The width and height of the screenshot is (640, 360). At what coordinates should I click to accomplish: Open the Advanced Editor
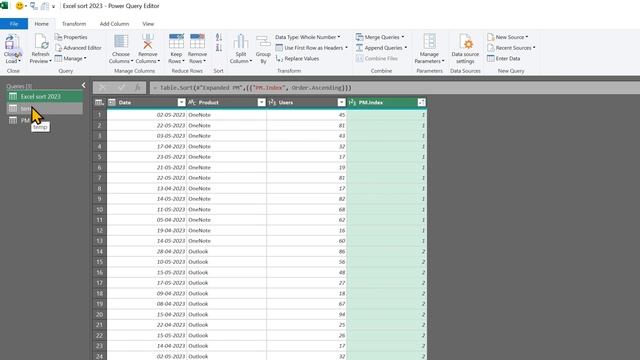[x=78, y=48]
